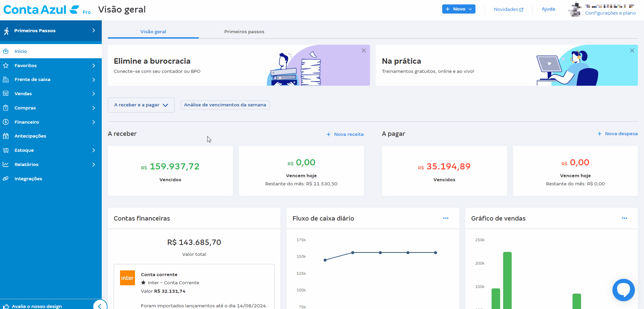Expand the Estoque submenu chevron
The image size is (644, 309).
click(94, 150)
